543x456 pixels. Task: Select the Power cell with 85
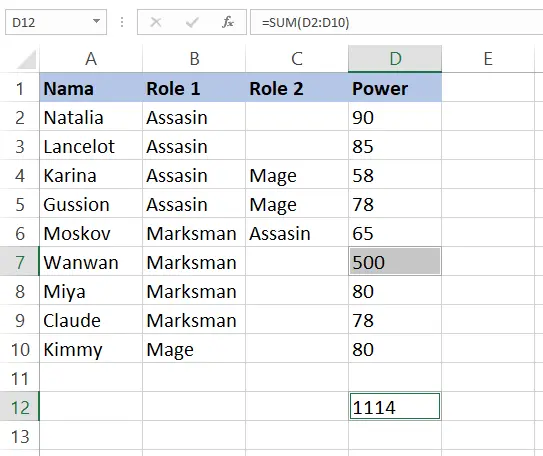pyautogui.click(x=395, y=146)
